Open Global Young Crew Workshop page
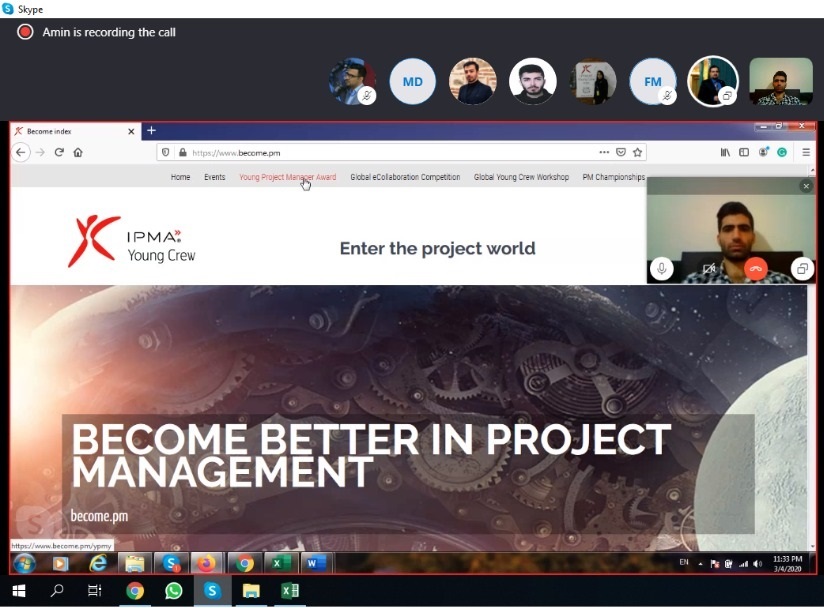The image size is (824, 608). click(x=521, y=177)
